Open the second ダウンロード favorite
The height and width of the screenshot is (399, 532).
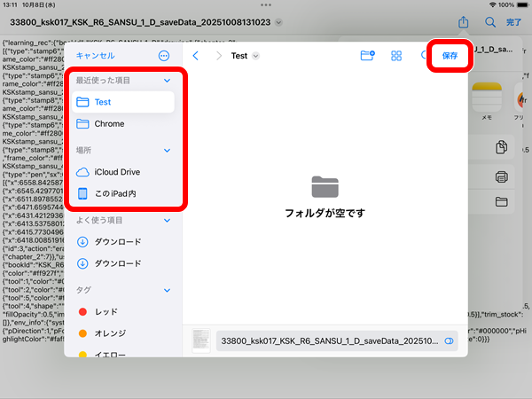pyautogui.click(x=123, y=263)
